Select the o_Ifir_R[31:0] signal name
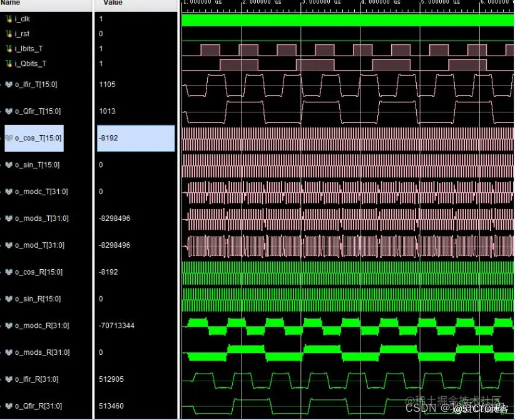The height and width of the screenshot is (420, 515). click(37, 379)
